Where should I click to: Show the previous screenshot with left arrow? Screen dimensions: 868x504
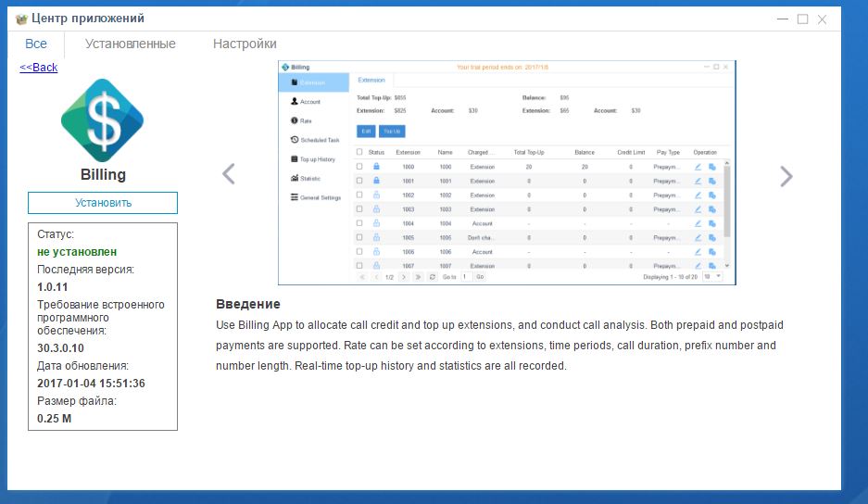click(x=229, y=174)
